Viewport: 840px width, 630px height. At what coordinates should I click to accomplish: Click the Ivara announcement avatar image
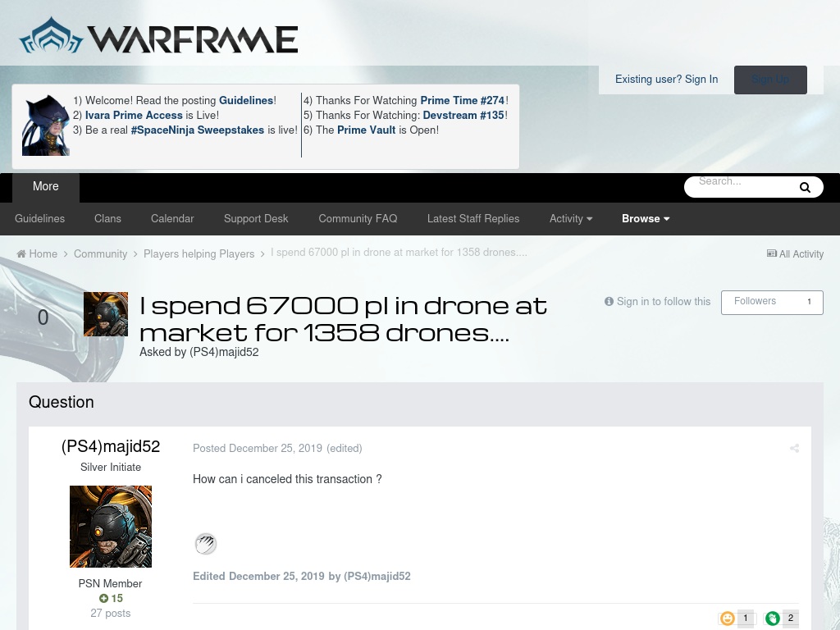[46, 126]
